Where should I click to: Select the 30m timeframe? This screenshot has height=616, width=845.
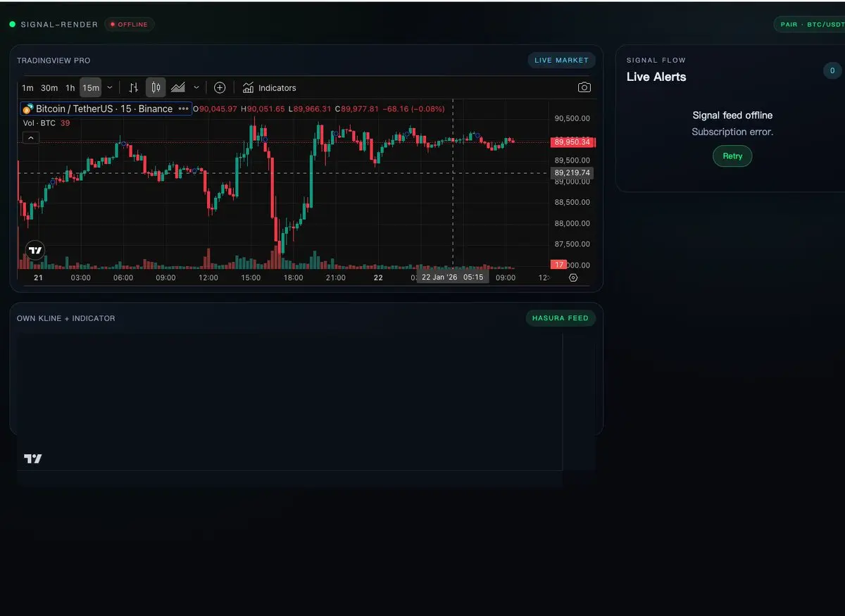(49, 88)
